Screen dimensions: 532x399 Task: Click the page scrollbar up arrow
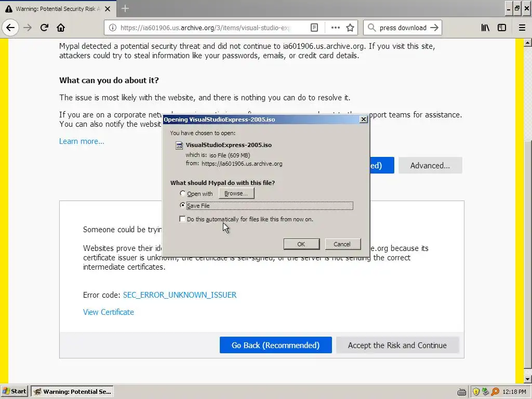coord(528,43)
